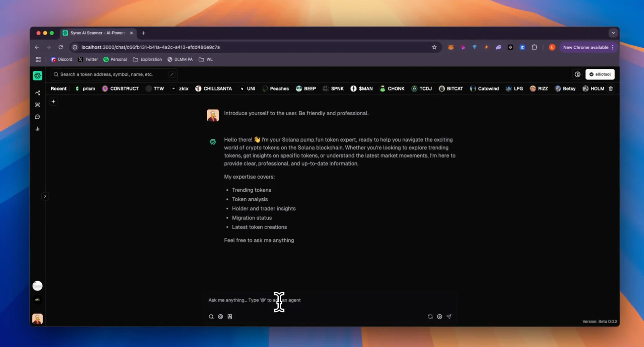
Task: Select BITCAT recent token
Action: coord(451,88)
